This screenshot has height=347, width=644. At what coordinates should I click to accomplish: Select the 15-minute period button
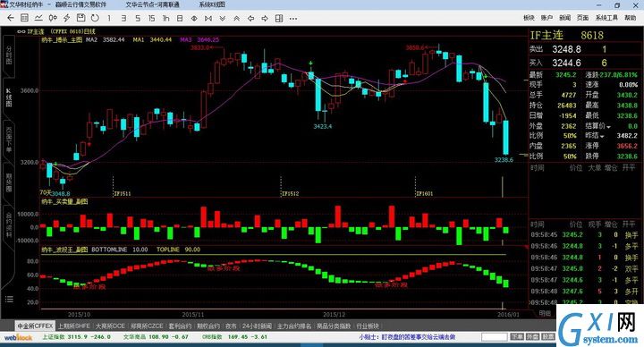(151, 18)
